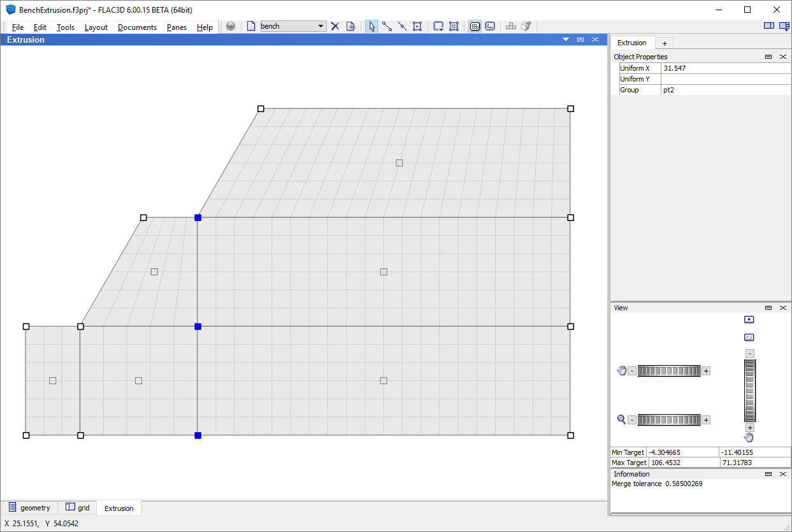The width and height of the screenshot is (792, 532).
Task: Toggle the ruler display button in toolbar
Action: [x=490, y=26]
